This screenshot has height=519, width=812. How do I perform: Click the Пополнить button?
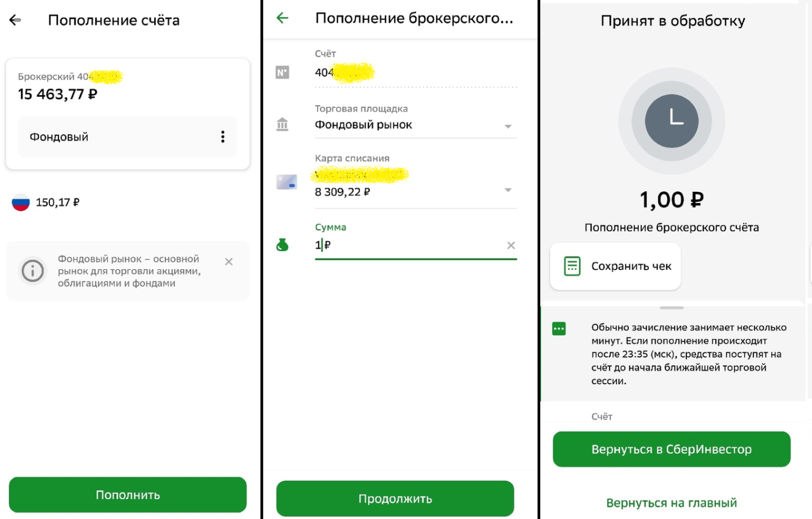pos(128,495)
